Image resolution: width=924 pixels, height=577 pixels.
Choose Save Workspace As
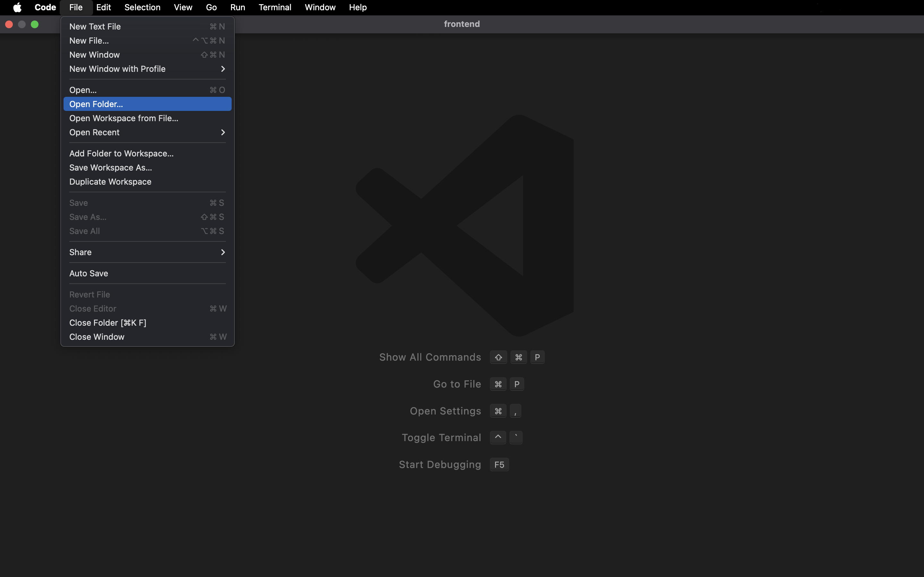coord(110,168)
